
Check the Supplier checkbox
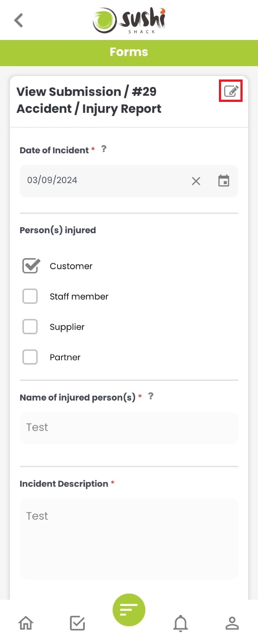click(x=30, y=327)
